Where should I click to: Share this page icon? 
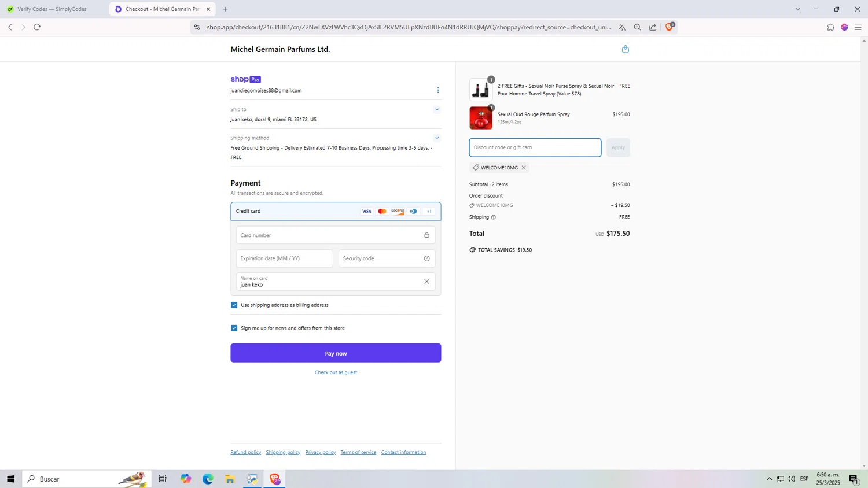point(653,27)
